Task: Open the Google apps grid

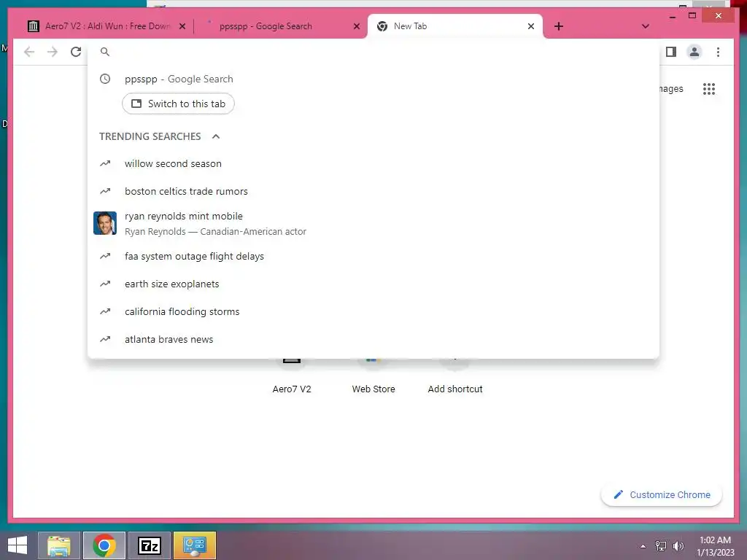Action: (709, 89)
